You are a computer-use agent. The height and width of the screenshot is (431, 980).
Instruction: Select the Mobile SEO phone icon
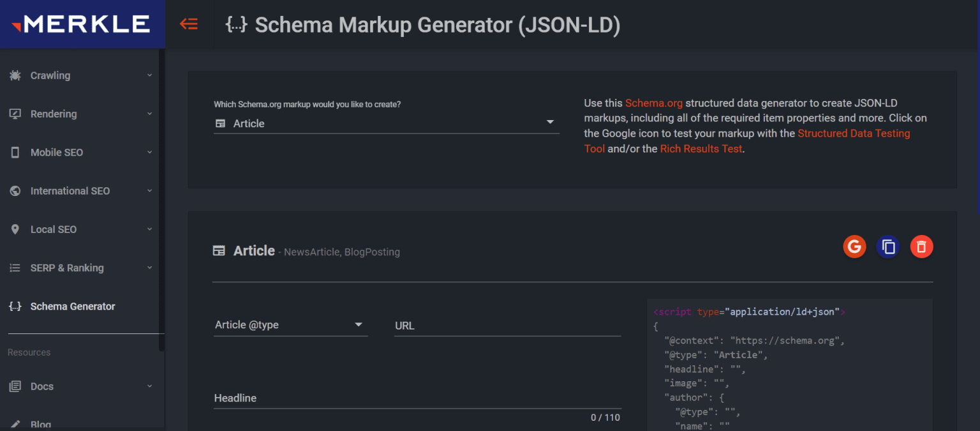[x=15, y=152]
